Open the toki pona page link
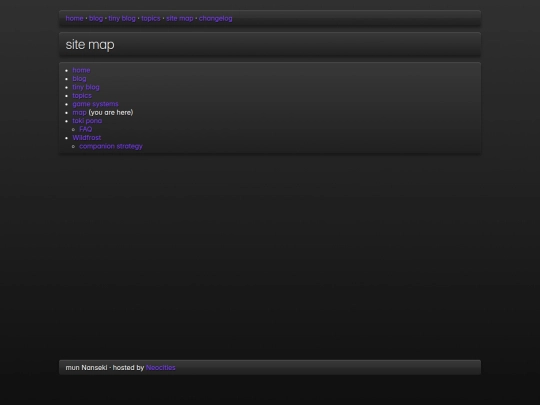 point(87,121)
